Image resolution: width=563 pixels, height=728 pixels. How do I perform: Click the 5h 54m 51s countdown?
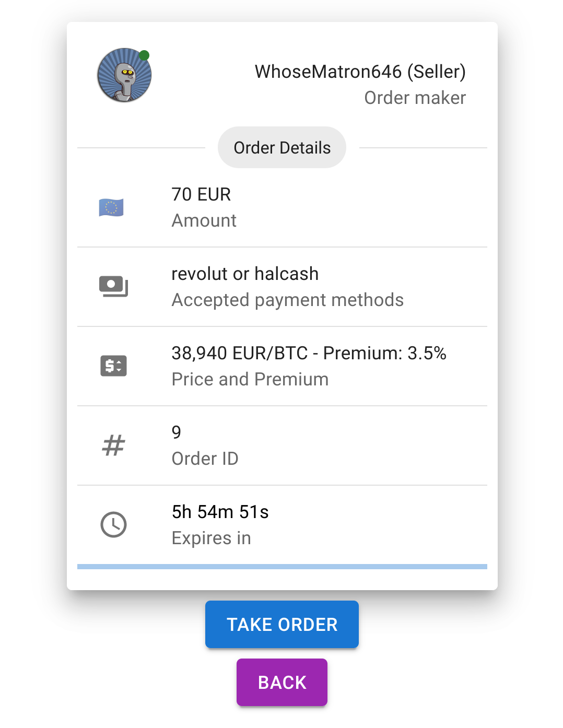(220, 512)
